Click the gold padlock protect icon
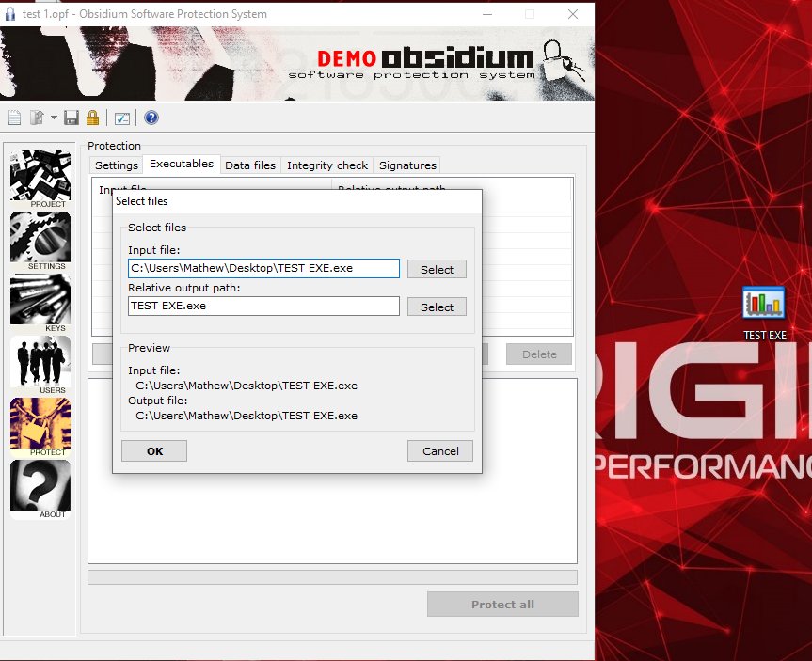This screenshot has height=661, width=812. click(93, 118)
